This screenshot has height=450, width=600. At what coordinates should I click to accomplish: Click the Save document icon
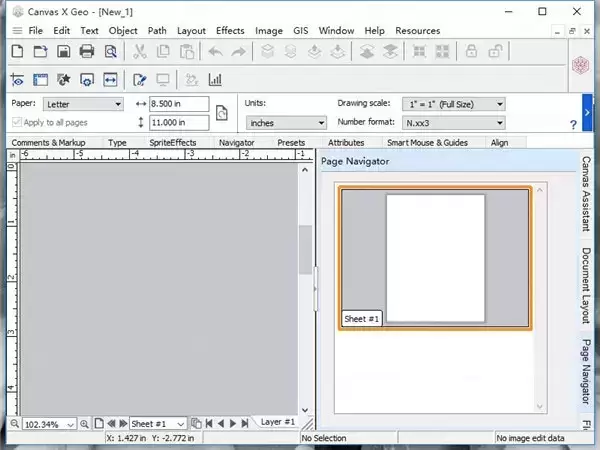coord(63,51)
